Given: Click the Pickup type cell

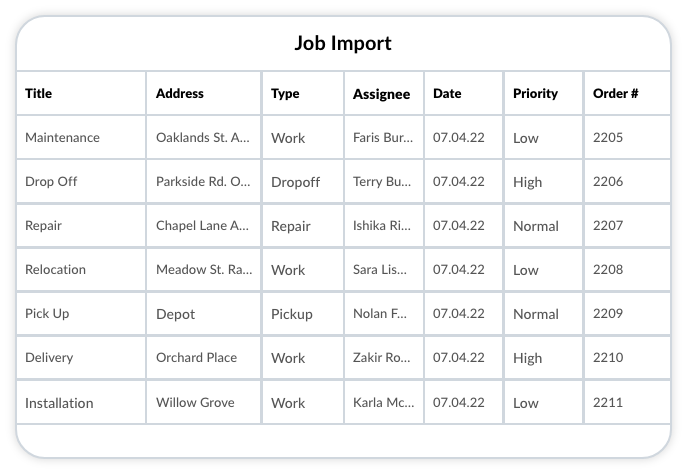Looking at the screenshot, I should (x=292, y=314).
